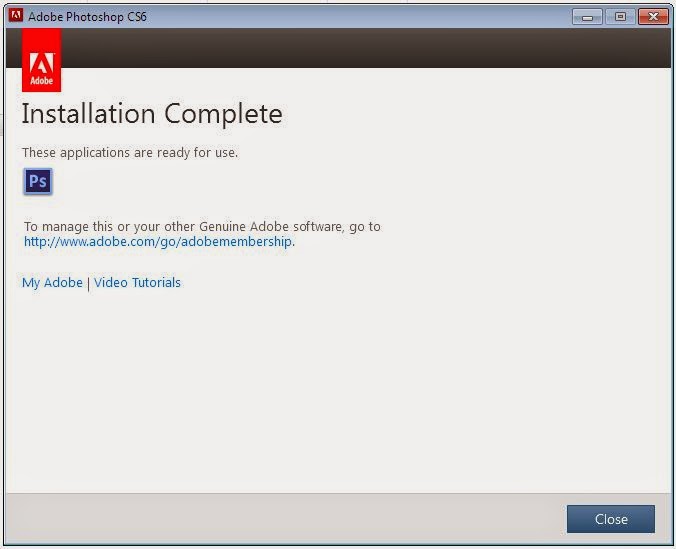Image resolution: width=676 pixels, height=549 pixels.
Task: Open the My Adobe link
Action: 52,282
